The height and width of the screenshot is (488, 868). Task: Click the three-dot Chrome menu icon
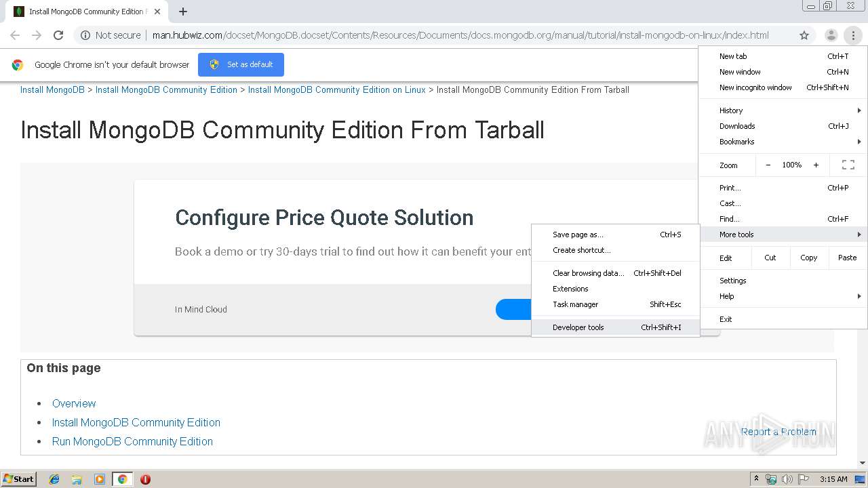[853, 35]
